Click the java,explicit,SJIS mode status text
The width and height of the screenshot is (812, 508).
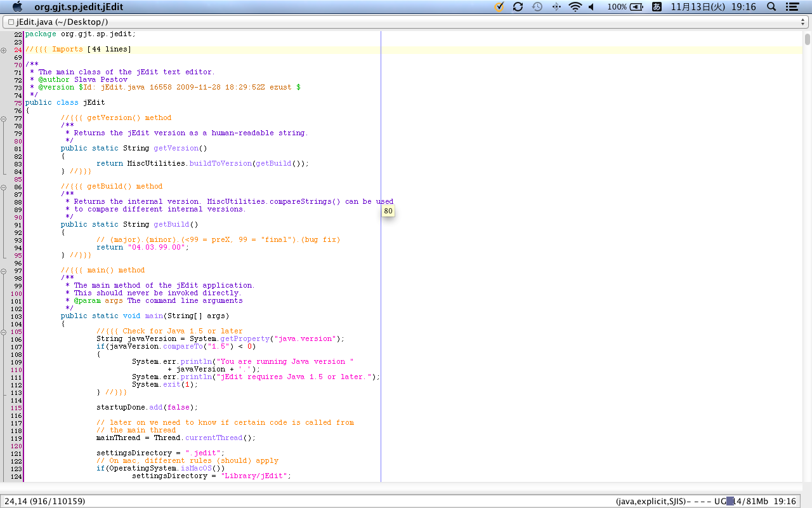point(650,501)
